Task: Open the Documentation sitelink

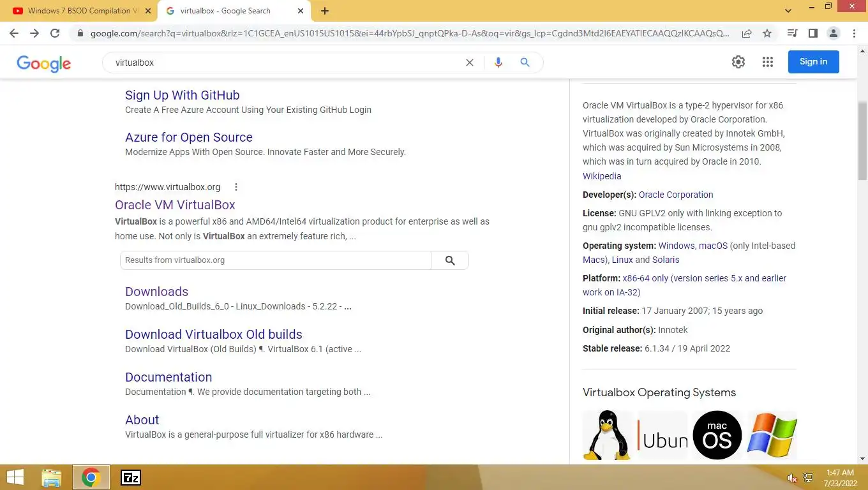Action: [x=168, y=377]
